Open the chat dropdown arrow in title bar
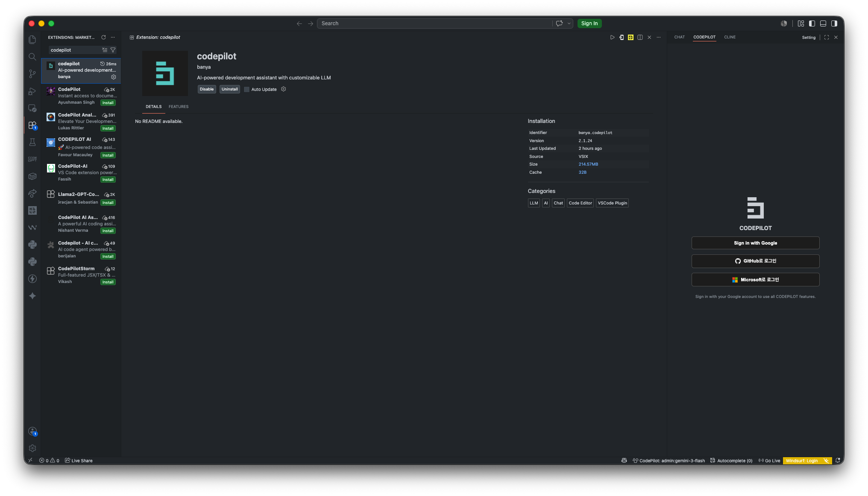Viewport: 868px width, 496px height. [x=569, y=23]
